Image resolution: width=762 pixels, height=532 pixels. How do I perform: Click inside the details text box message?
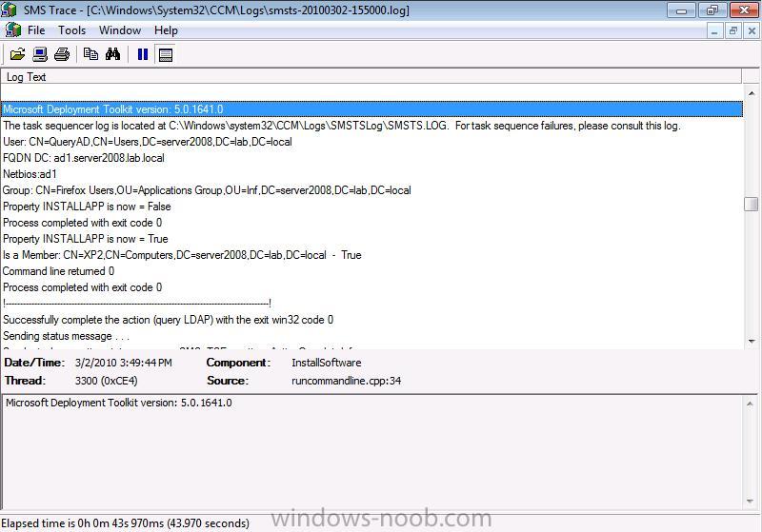pyautogui.click(x=118, y=403)
